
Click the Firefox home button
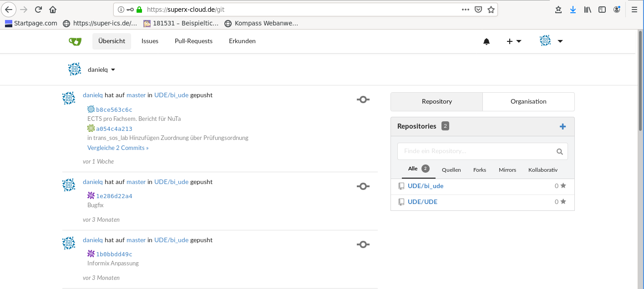tap(53, 10)
